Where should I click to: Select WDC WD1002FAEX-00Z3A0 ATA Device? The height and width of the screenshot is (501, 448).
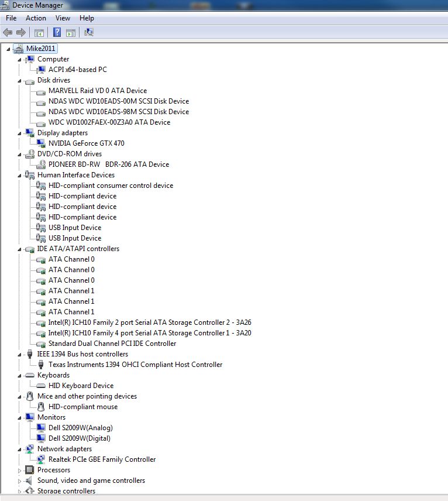109,122
